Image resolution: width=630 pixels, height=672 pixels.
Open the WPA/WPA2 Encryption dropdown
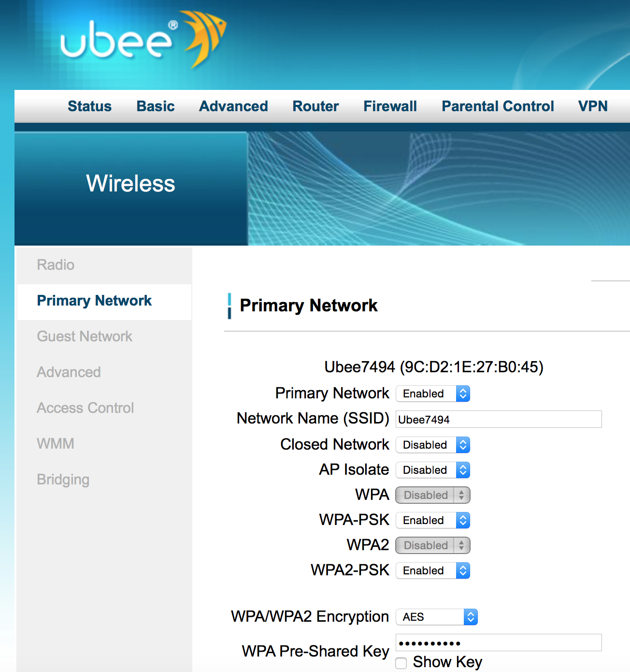click(436, 617)
